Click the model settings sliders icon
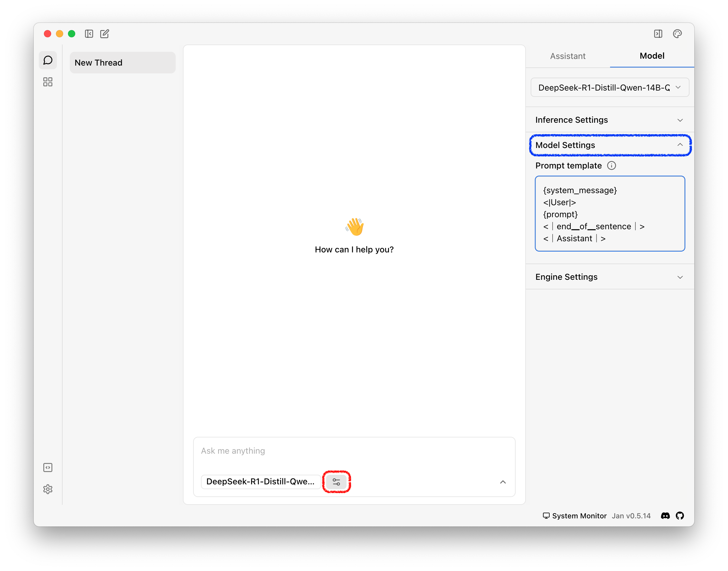 point(336,482)
